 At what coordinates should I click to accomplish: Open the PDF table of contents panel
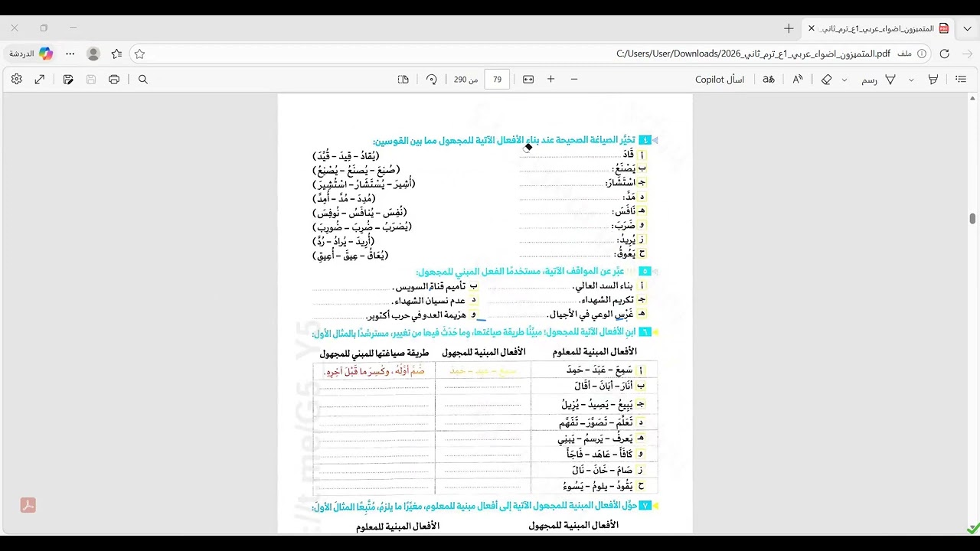pyautogui.click(x=961, y=80)
